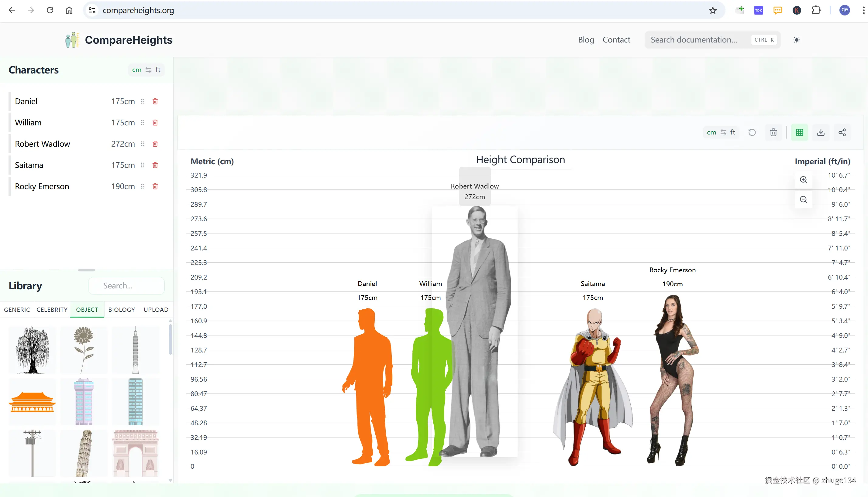This screenshot has height=497, width=868.
Task: Delete Daniel from characters list
Action: click(155, 101)
